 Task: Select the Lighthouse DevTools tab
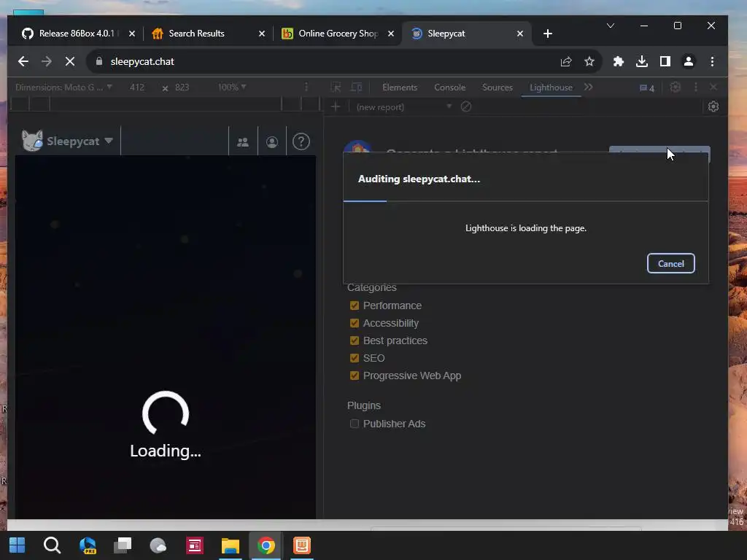click(551, 87)
